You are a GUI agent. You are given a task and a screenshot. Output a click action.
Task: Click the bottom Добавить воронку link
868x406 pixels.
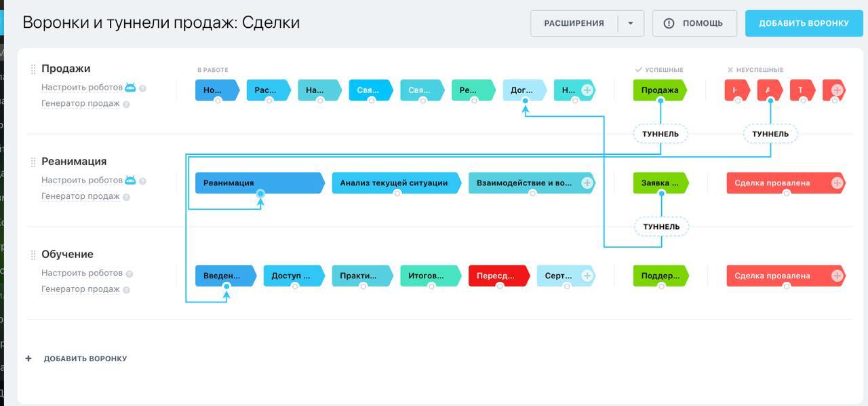(85, 358)
